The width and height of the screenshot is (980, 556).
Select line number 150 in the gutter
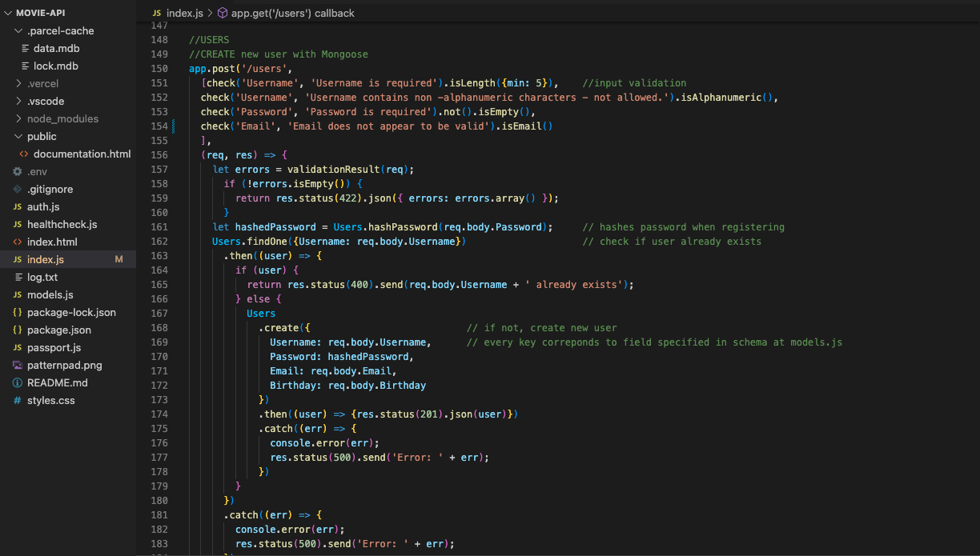pyautogui.click(x=159, y=69)
